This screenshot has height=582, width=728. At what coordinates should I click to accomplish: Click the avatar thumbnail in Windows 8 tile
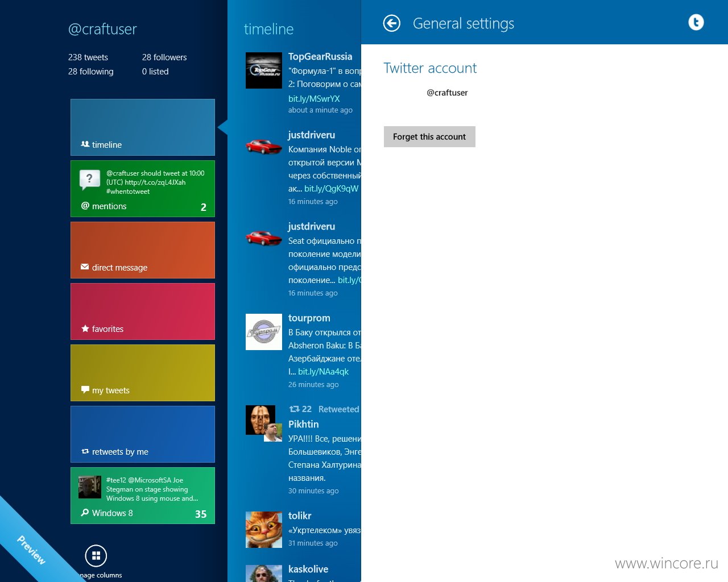(90, 487)
